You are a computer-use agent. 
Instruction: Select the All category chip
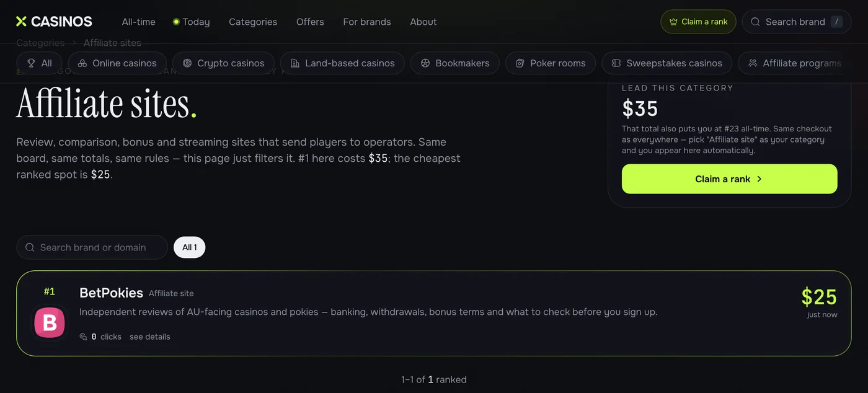(x=39, y=63)
